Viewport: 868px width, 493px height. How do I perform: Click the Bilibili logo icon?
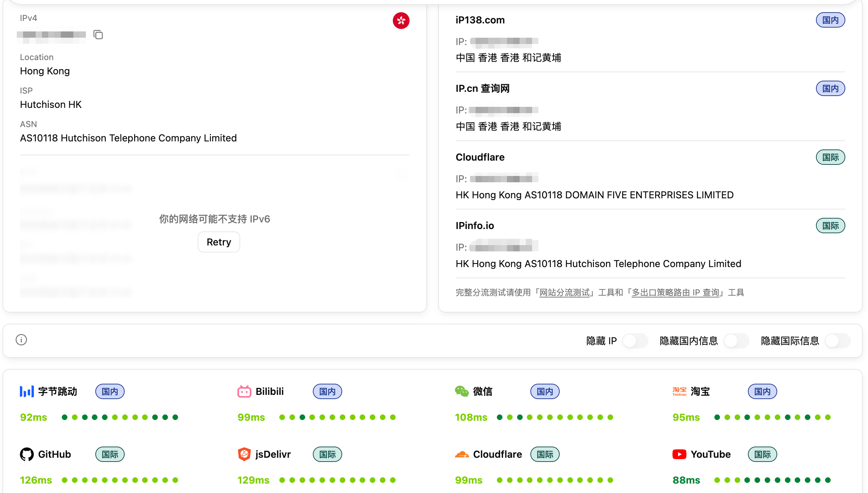(244, 391)
